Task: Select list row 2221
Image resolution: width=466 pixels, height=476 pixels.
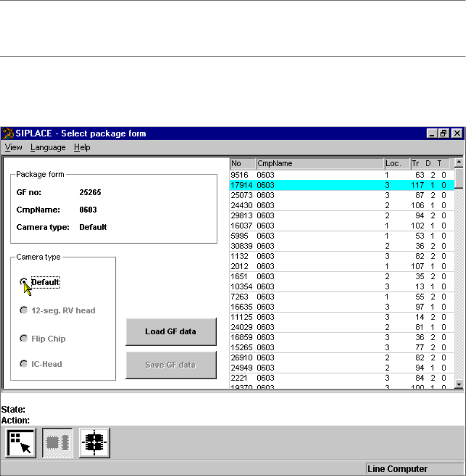Action: point(342,378)
